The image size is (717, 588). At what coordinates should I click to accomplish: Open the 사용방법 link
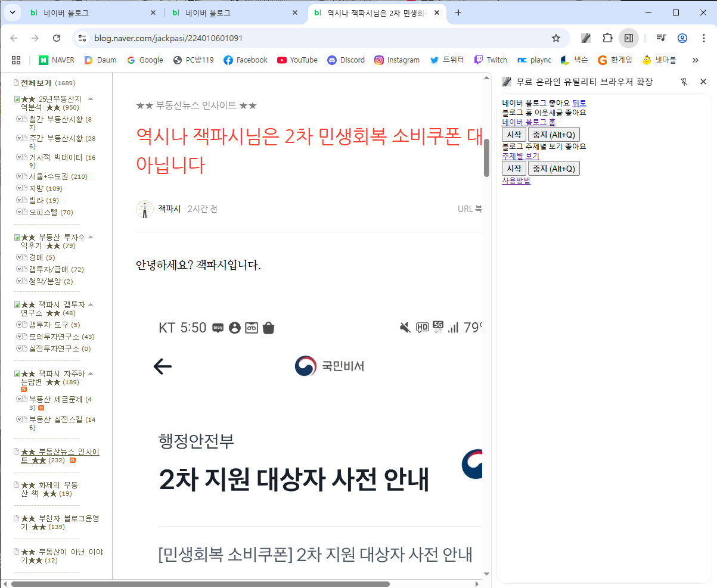(x=516, y=181)
